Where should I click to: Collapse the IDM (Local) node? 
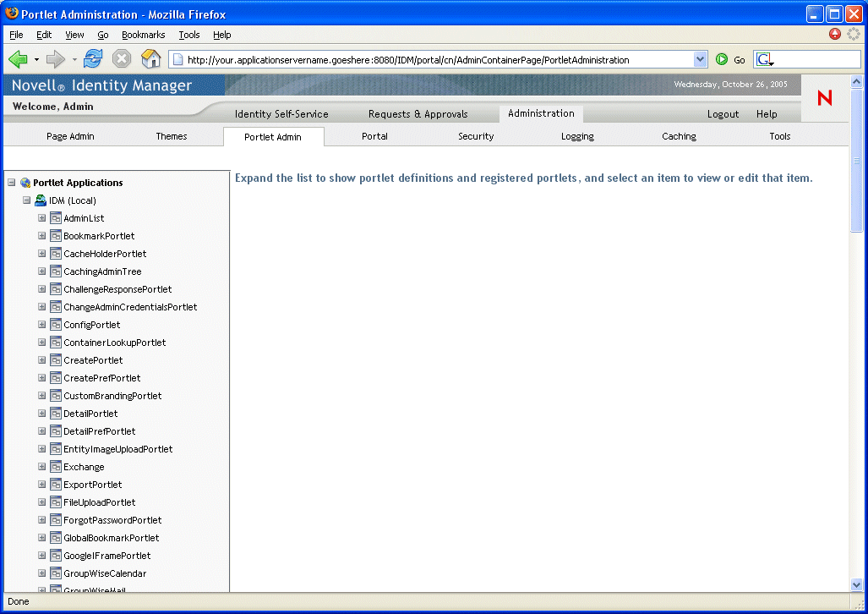[x=26, y=200]
